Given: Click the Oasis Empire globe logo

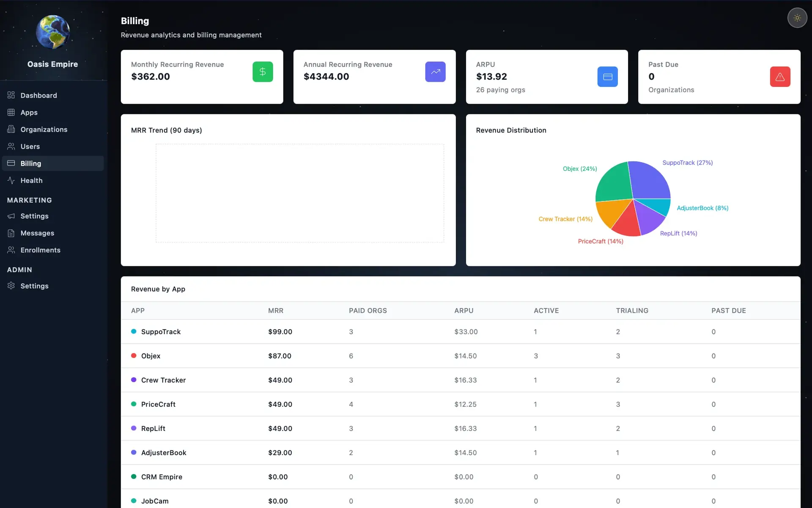Looking at the screenshot, I should (52, 32).
